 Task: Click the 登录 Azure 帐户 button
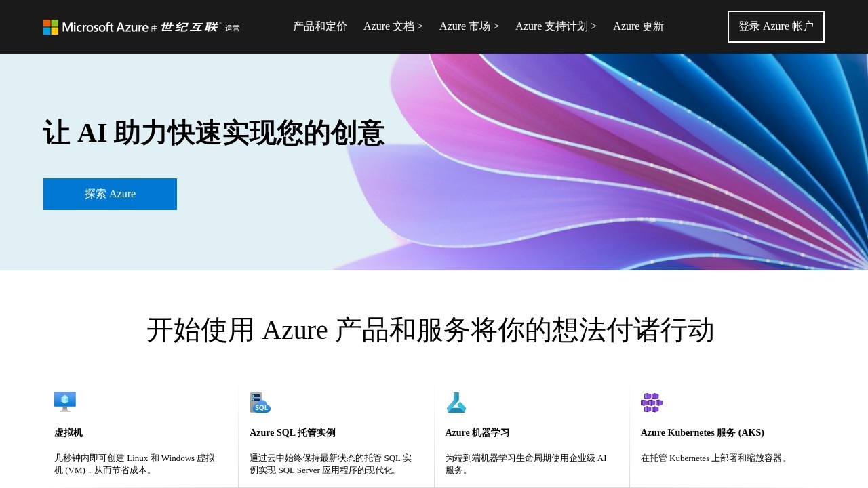click(776, 26)
